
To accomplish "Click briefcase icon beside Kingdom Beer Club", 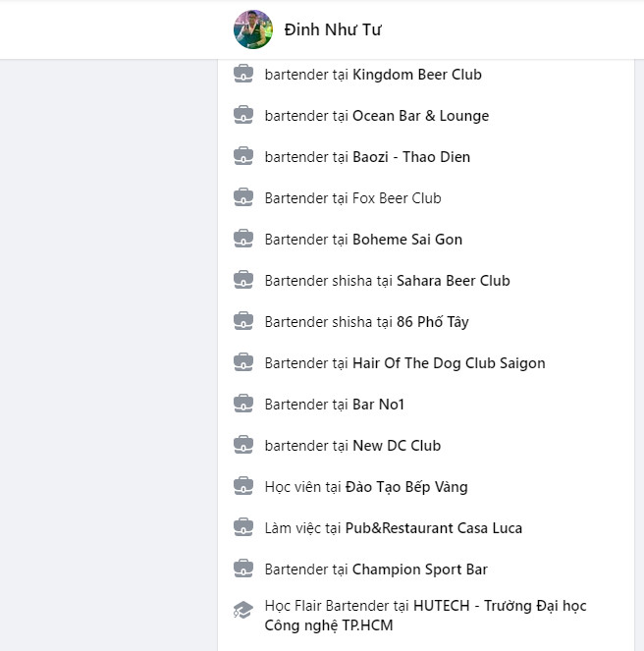I will click(x=243, y=74).
